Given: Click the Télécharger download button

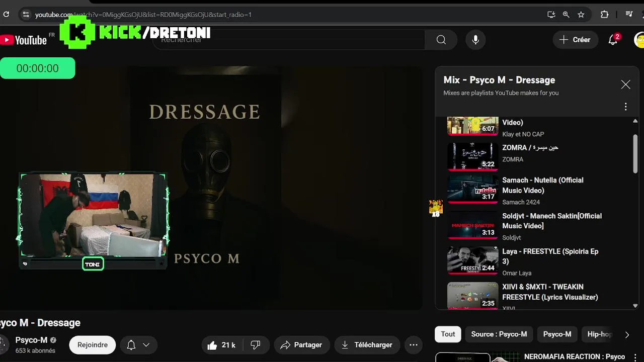Looking at the screenshot, I should [367, 345].
